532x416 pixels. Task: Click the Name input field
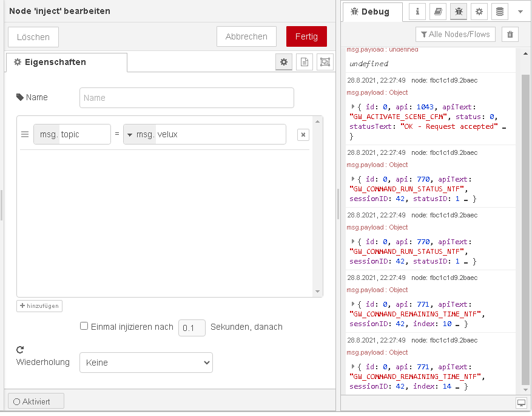[x=186, y=98]
